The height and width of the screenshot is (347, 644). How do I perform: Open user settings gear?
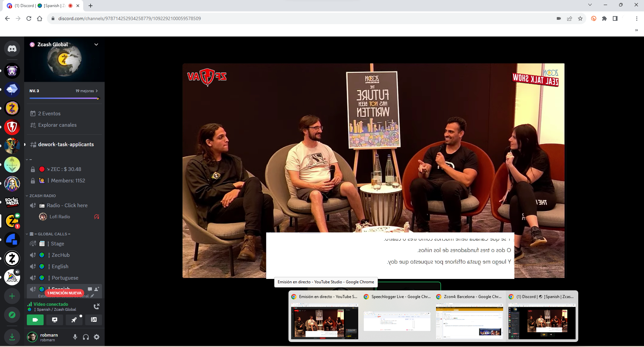(x=97, y=337)
